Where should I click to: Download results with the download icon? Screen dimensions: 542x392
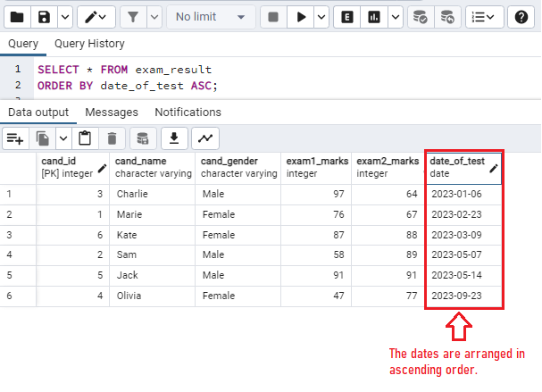174,138
